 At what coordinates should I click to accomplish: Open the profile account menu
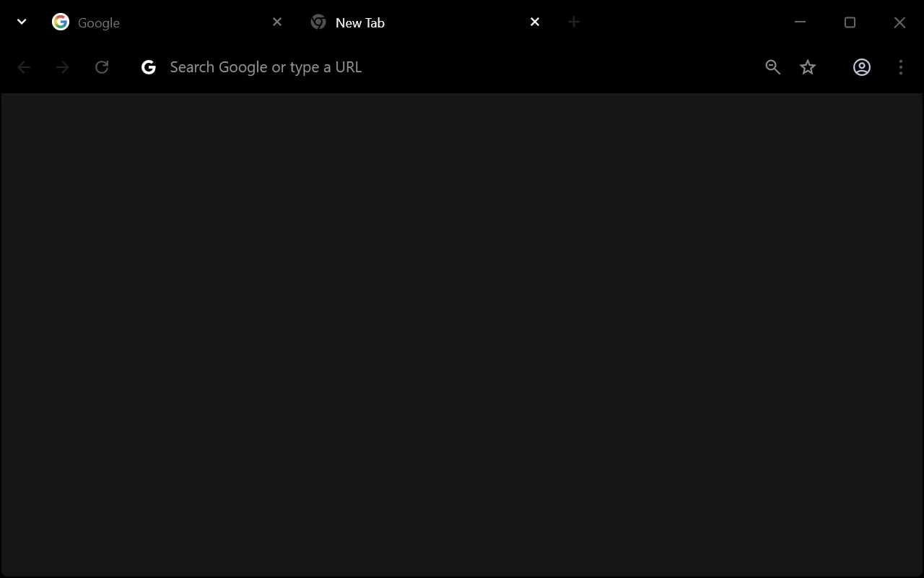click(x=862, y=67)
